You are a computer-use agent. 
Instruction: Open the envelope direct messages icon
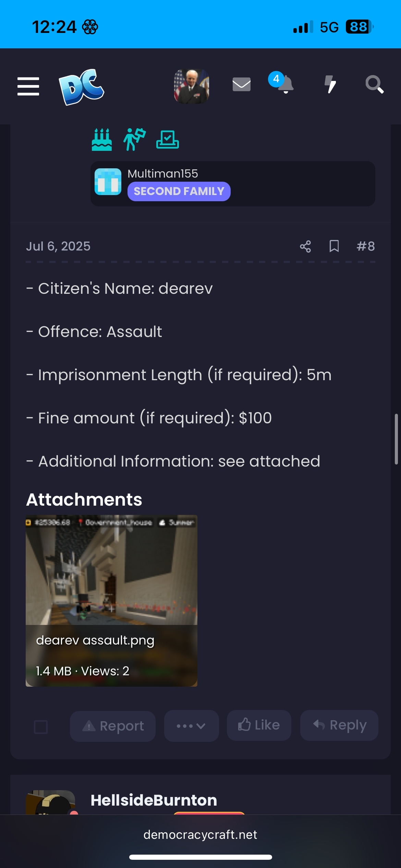pos(242,84)
